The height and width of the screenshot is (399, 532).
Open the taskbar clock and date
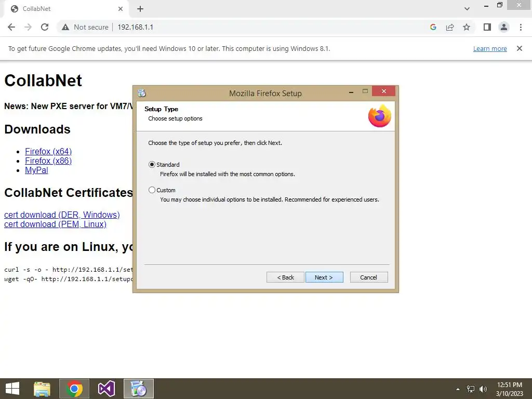coord(510,389)
